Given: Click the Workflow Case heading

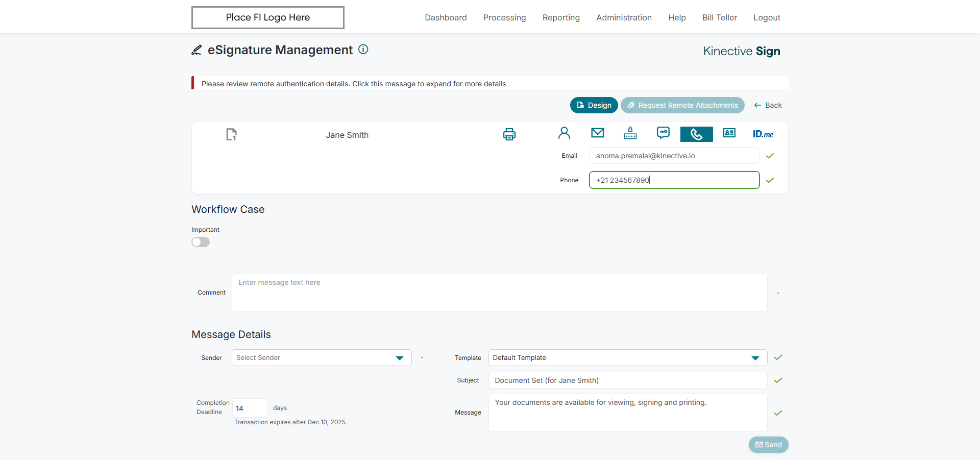Looking at the screenshot, I should [x=228, y=209].
